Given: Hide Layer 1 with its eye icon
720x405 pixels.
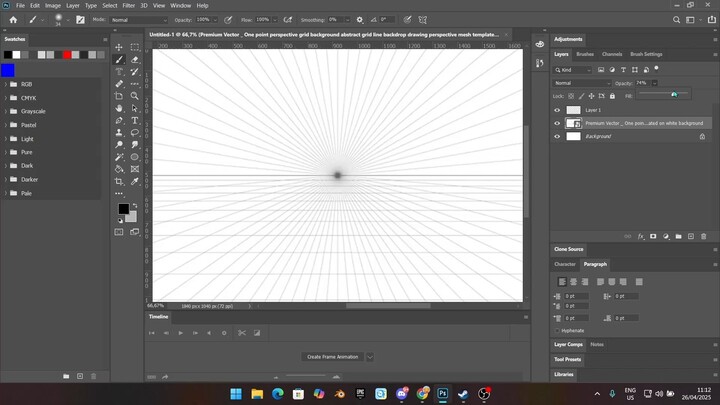Looking at the screenshot, I should (x=558, y=109).
